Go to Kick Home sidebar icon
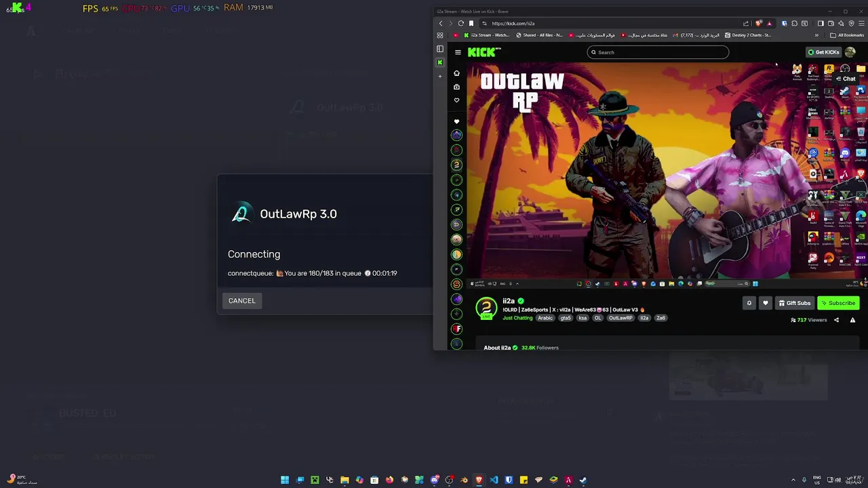This screenshot has width=868, height=488. coord(456,73)
